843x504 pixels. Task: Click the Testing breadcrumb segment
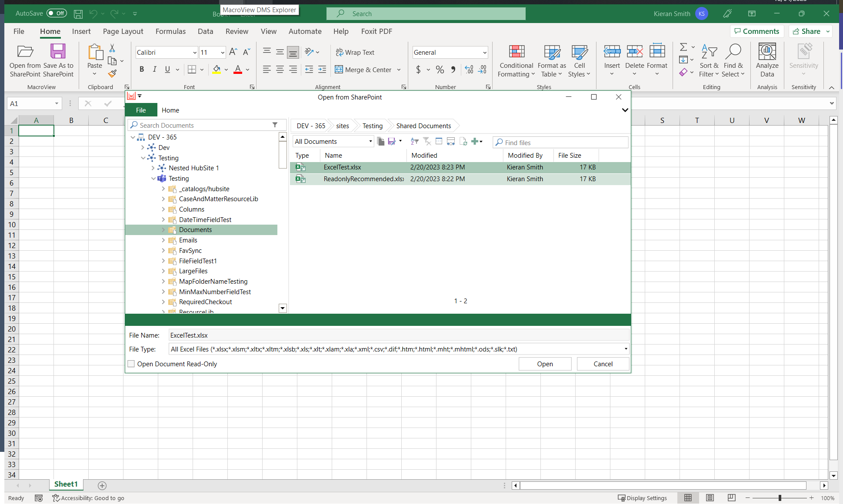point(373,126)
